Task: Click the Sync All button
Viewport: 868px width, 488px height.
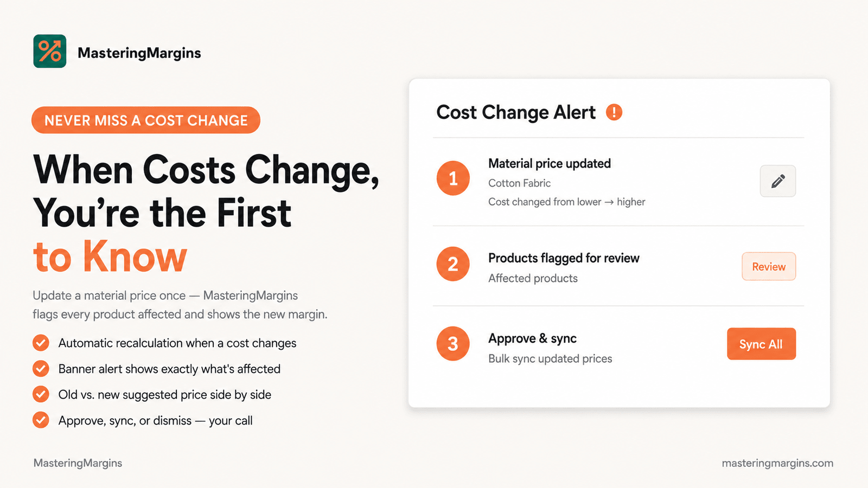Action: pyautogui.click(x=761, y=344)
